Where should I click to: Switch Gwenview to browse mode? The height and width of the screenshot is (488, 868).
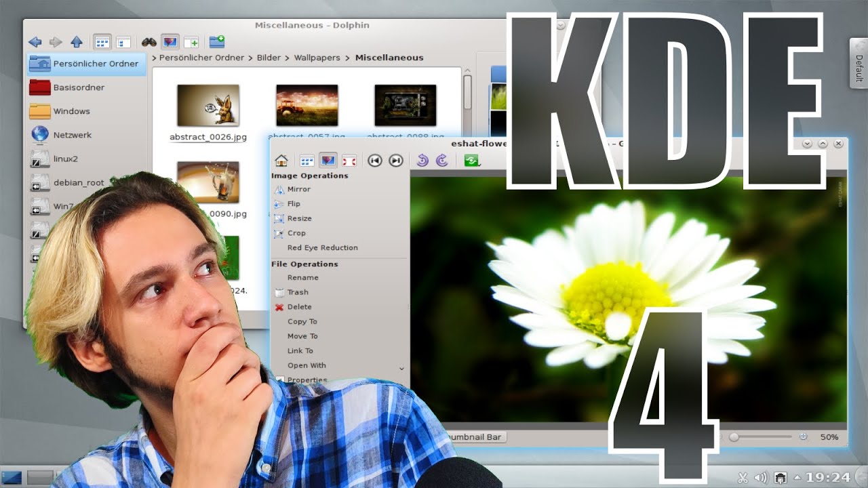coord(307,161)
